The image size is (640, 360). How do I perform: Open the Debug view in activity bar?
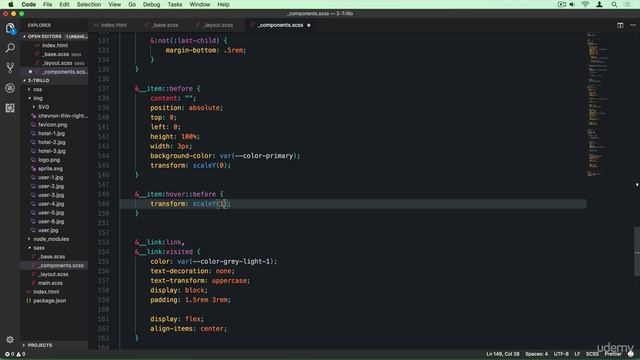coord(10,88)
